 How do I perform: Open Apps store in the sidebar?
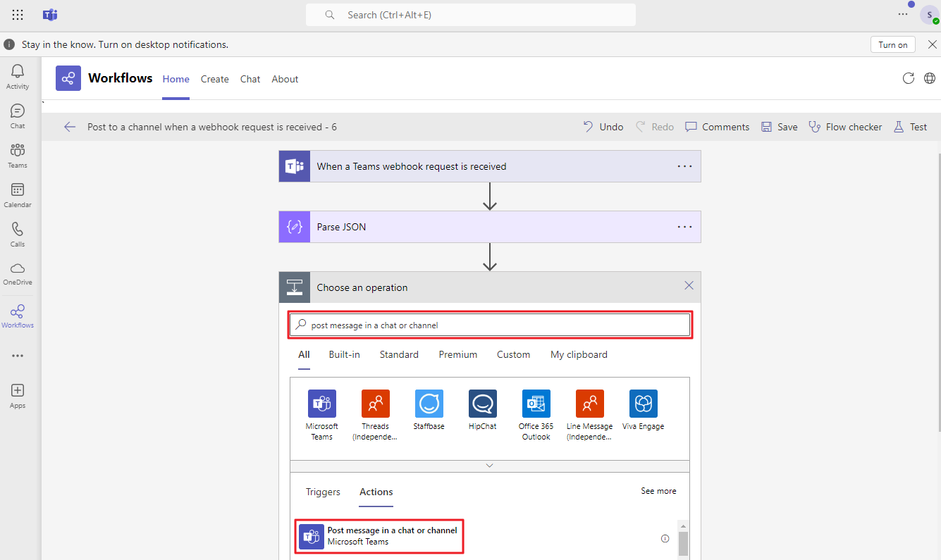(18, 395)
